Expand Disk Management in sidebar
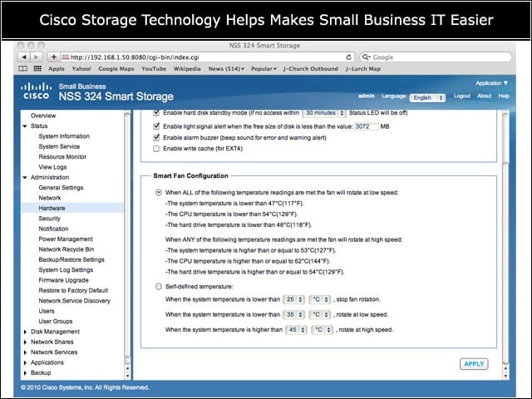 click(x=25, y=332)
